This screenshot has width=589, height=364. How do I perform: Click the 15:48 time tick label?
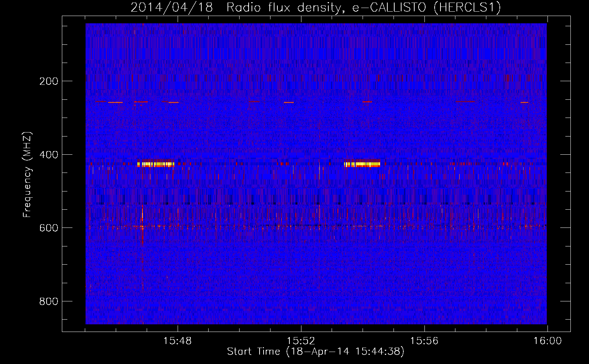[177, 341]
